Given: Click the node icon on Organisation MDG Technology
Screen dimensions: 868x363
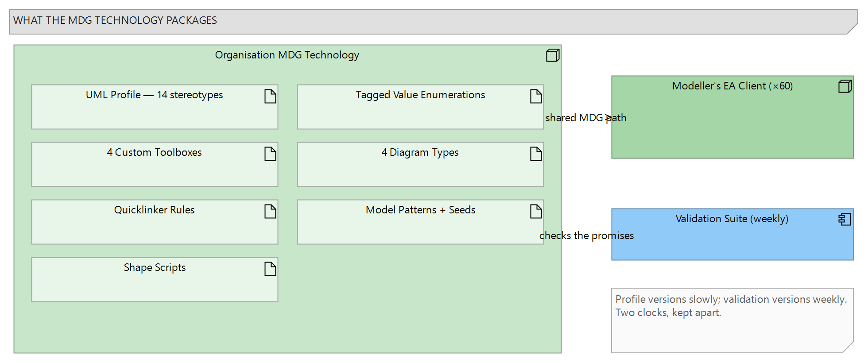Looking at the screenshot, I should click(x=553, y=55).
